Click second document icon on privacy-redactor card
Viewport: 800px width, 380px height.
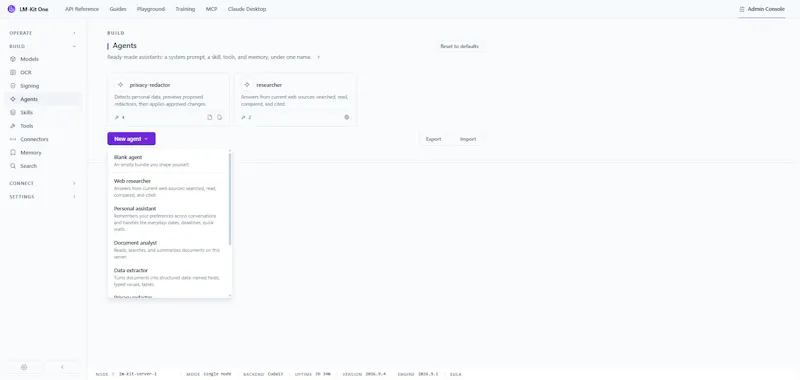click(219, 117)
